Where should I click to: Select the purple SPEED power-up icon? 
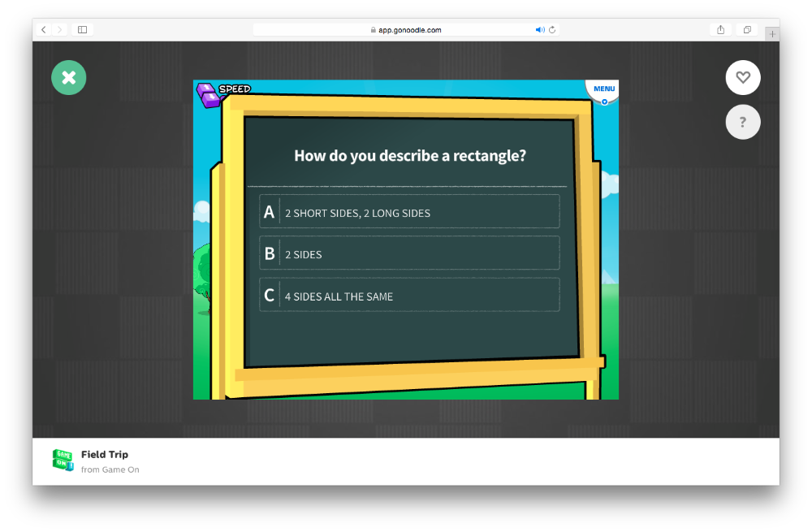tap(209, 95)
